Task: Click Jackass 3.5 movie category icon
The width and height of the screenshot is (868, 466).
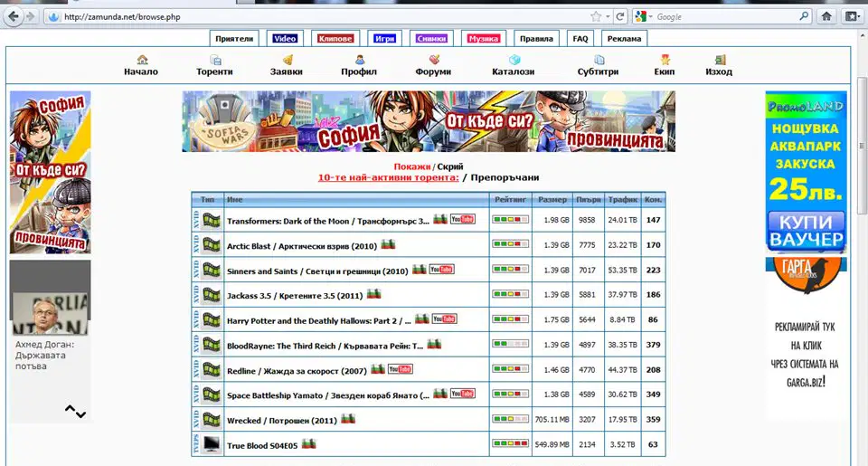Action: click(x=211, y=295)
